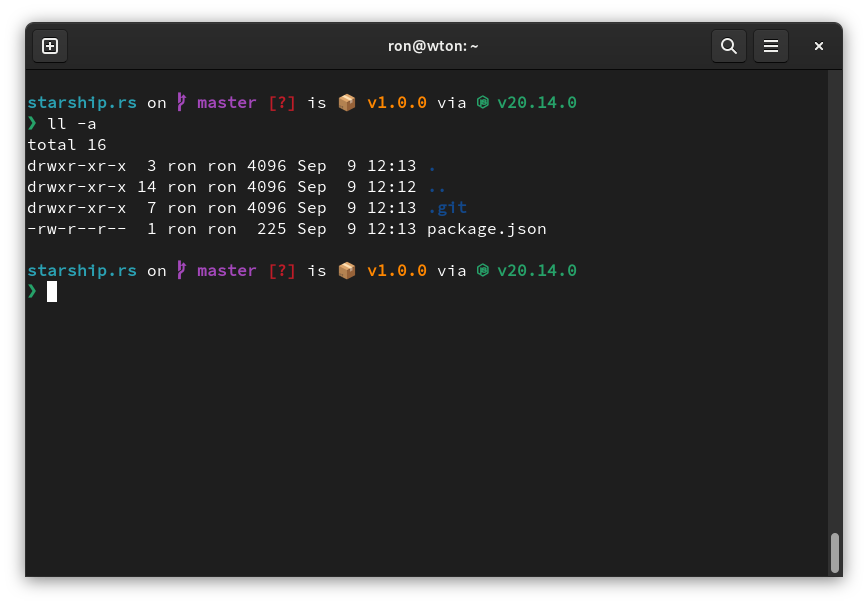Click the green prompt arrow chevron
This screenshot has height=605, width=868.
[31, 123]
